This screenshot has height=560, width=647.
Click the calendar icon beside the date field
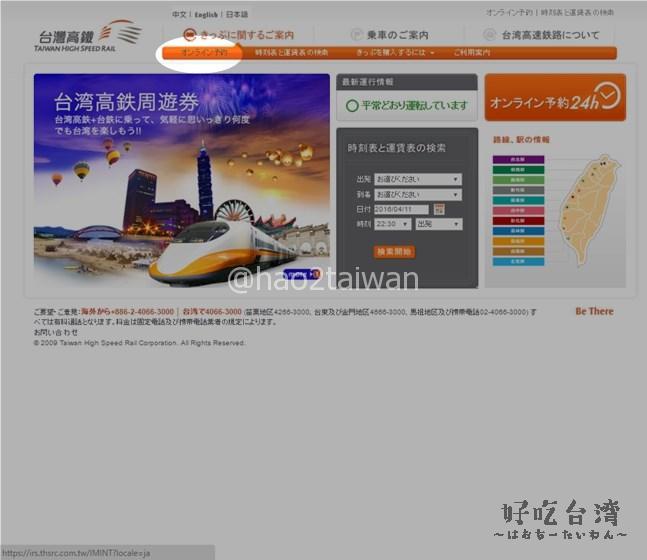point(439,209)
